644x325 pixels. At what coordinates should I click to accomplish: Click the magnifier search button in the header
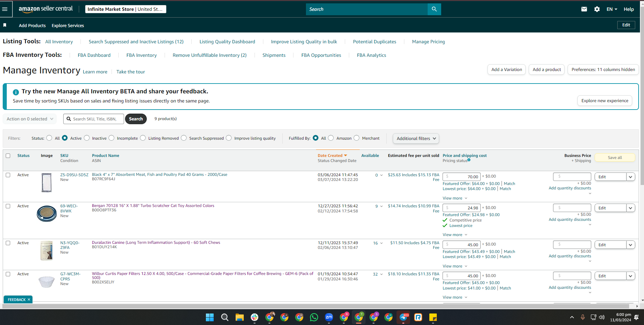point(434,9)
